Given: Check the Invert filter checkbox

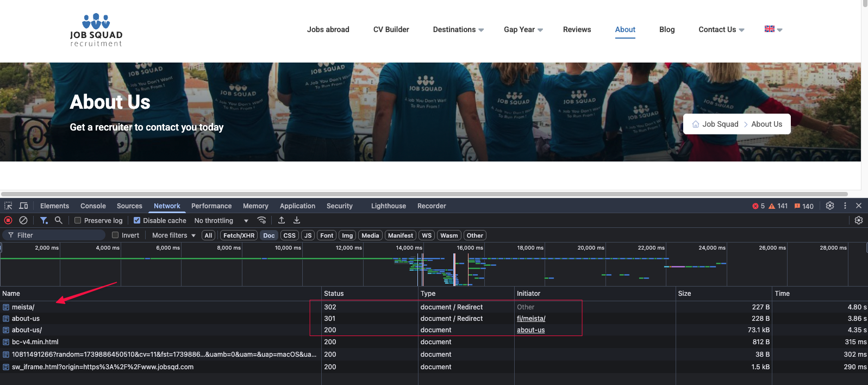Looking at the screenshot, I should click(x=115, y=235).
